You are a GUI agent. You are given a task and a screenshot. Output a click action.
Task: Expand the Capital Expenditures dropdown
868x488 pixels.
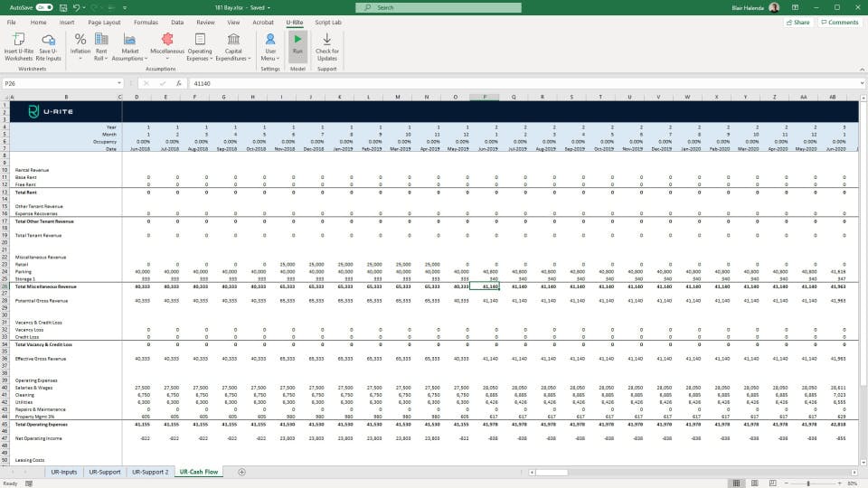pos(233,46)
